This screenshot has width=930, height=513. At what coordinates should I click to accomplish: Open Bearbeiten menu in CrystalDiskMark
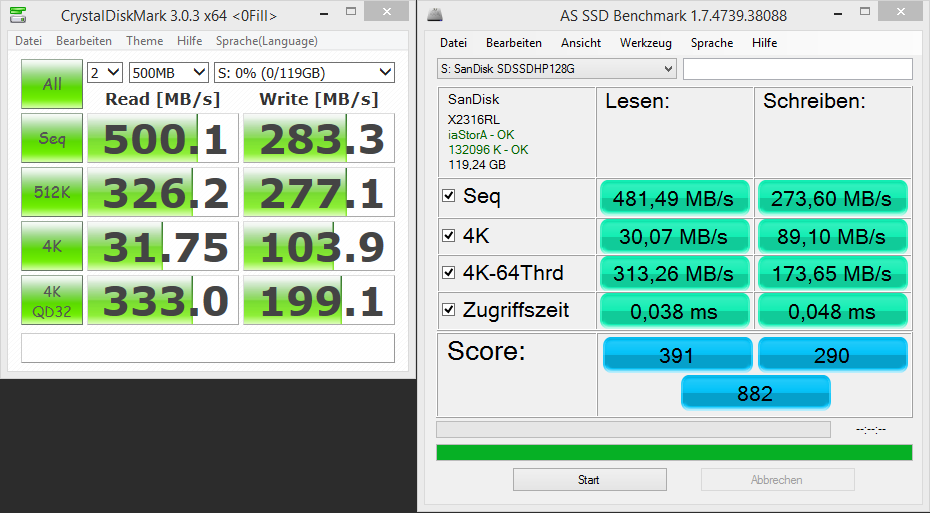84,41
